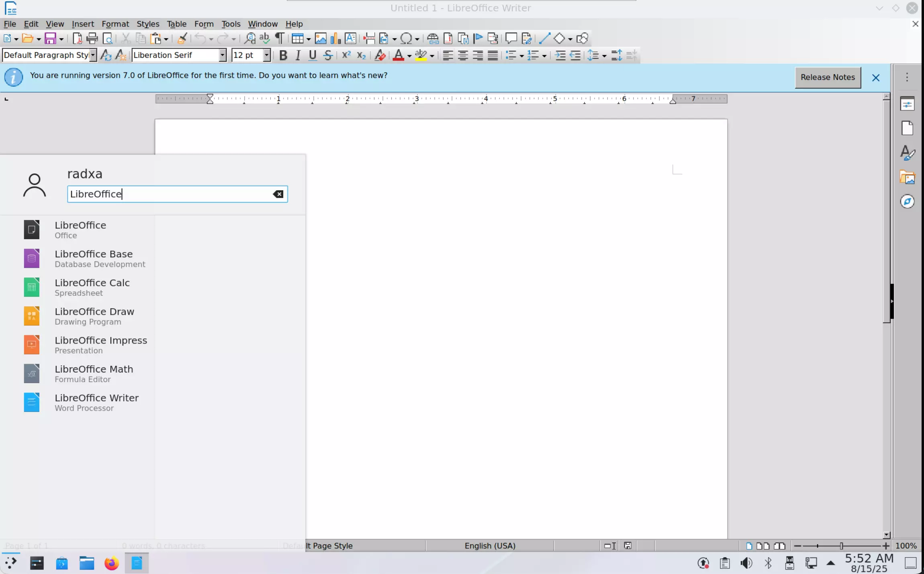This screenshot has width=924, height=574.
Task: Open Find and Replace icon
Action: coord(249,39)
